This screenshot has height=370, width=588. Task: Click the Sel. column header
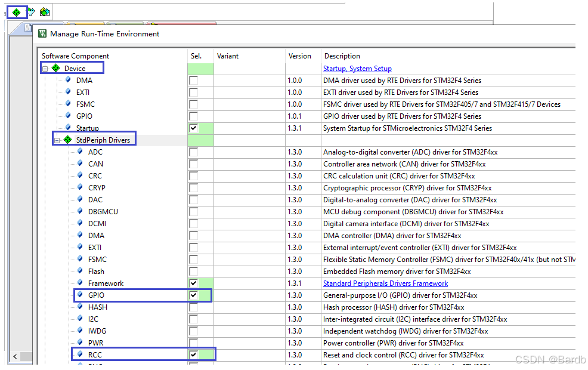(x=196, y=56)
